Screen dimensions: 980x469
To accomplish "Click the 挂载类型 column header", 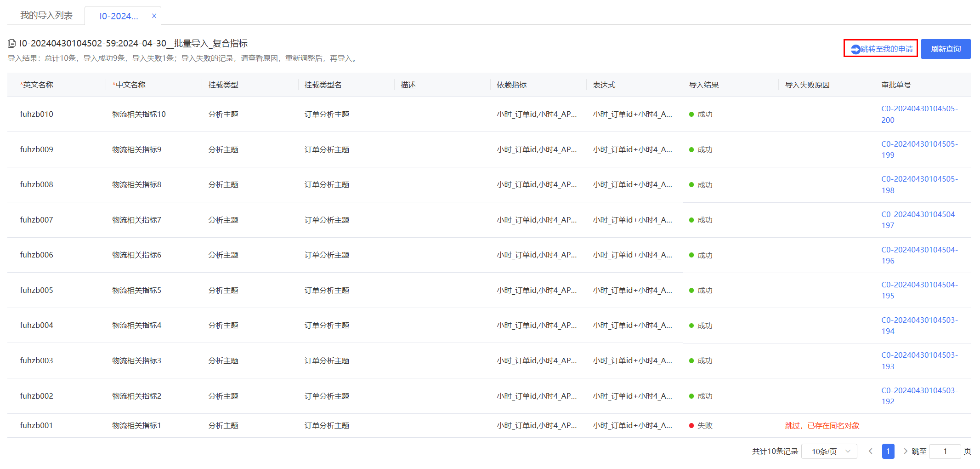I will pyautogui.click(x=223, y=85).
